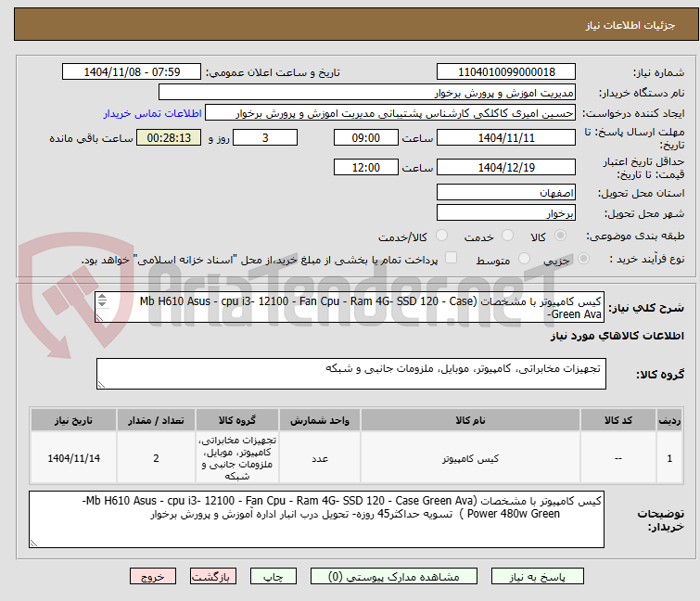Click the ردیف column header
700x601 pixels.
click(669, 420)
